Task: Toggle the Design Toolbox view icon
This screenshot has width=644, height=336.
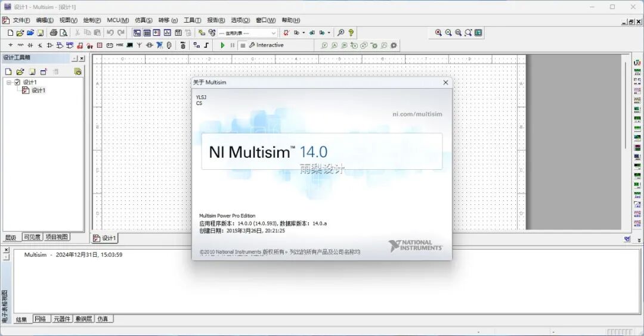Action: pos(137,33)
